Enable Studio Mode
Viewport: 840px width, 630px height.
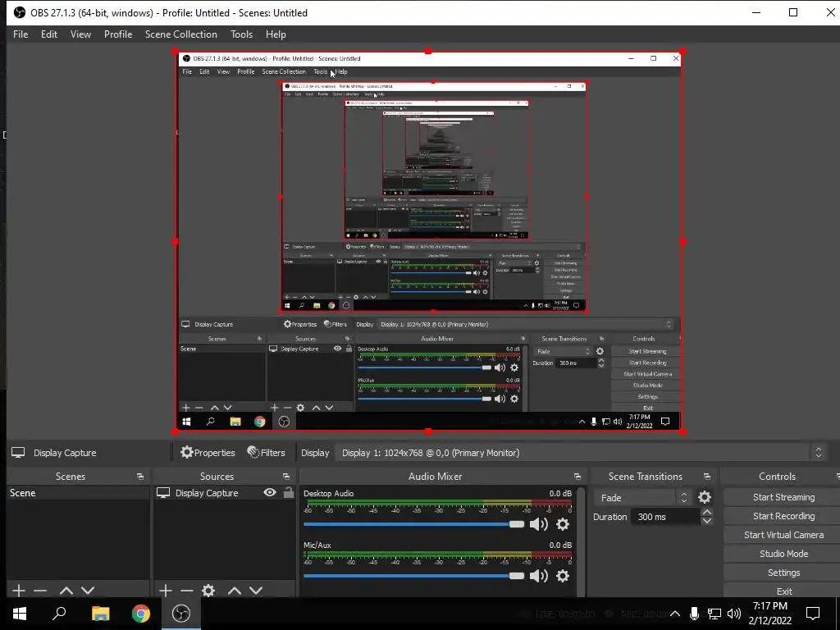coord(783,554)
